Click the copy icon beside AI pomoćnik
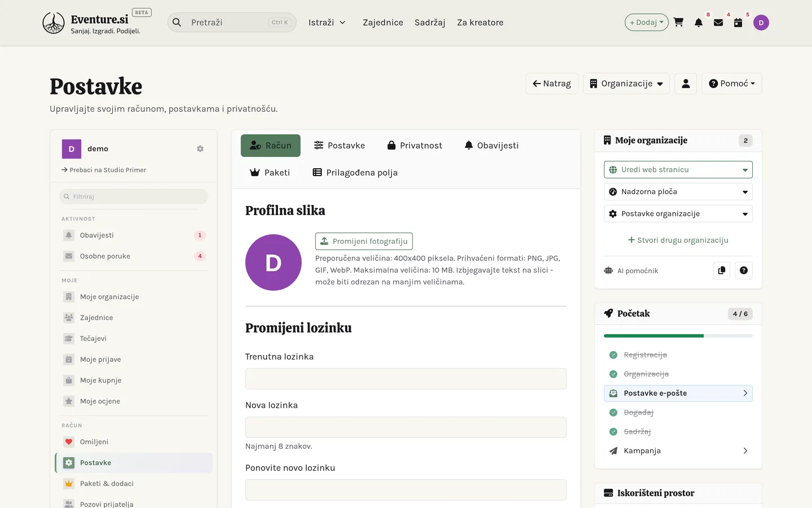This screenshot has width=812, height=508. [x=722, y=270]
